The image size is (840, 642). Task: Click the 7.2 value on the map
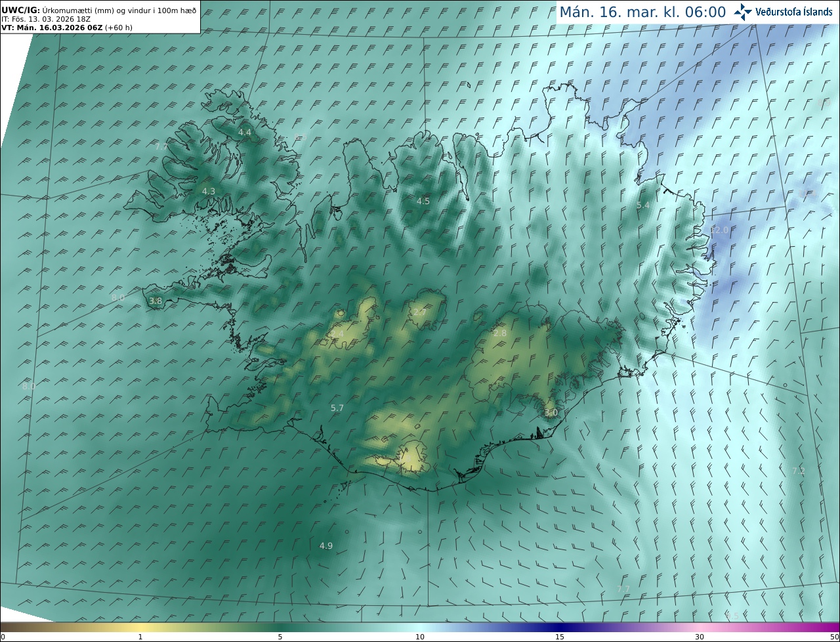799,471
